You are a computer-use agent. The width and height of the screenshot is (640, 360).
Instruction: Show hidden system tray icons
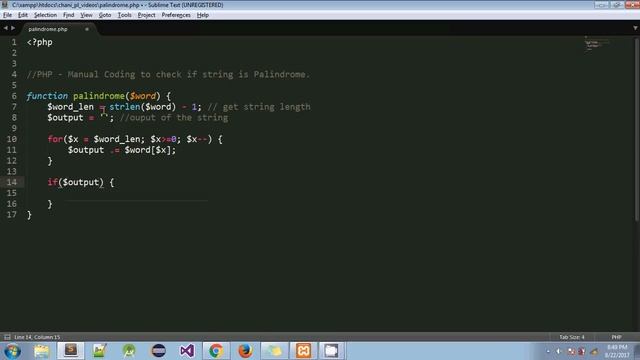[548, 351]
